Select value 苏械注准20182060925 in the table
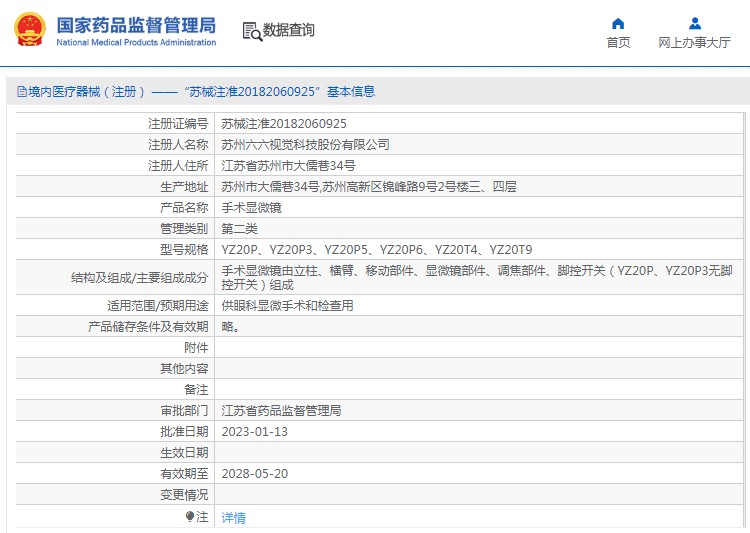The image size is (750, 533). tap(284, 124)
